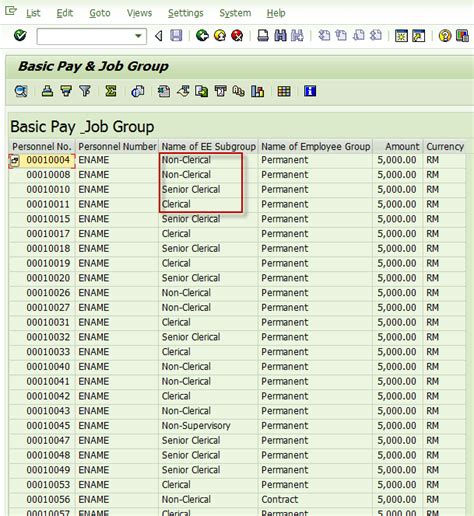The image size is (474, 516).
Task: Click the Next Page icon
Action: [x=358, y=35]
